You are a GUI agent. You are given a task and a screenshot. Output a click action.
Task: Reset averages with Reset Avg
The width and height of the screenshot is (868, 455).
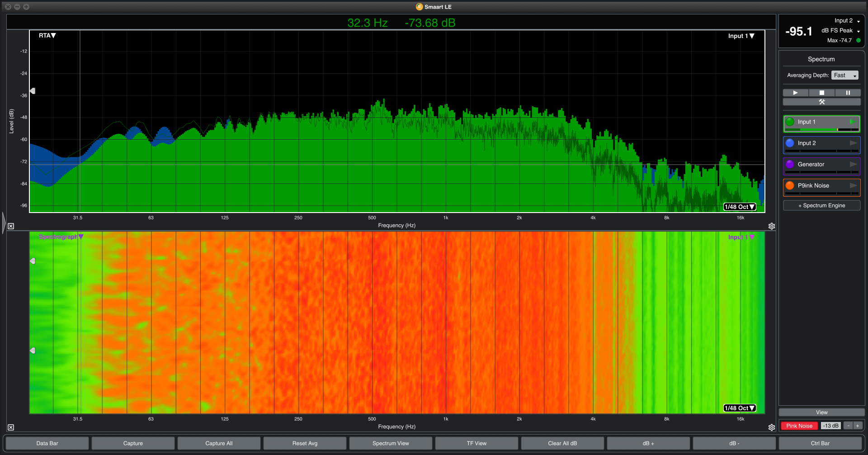point(305,443)
